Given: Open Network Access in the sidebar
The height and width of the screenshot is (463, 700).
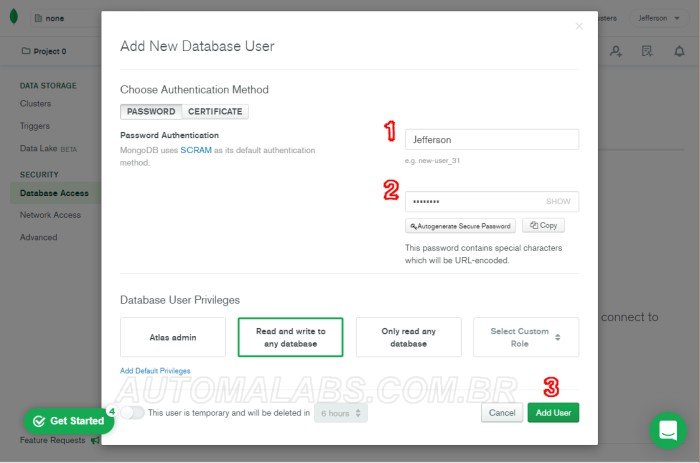Looking at the screenshot, I should click(x=50, y=215).
